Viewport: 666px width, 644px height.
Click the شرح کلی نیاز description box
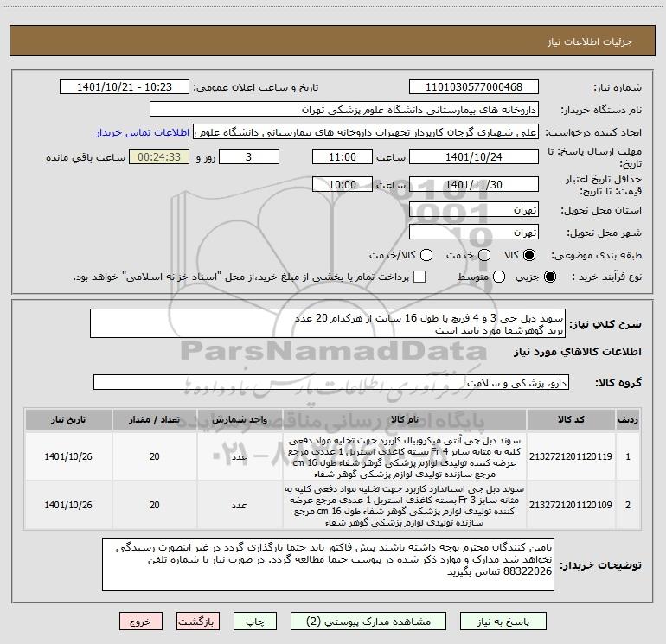328,324
